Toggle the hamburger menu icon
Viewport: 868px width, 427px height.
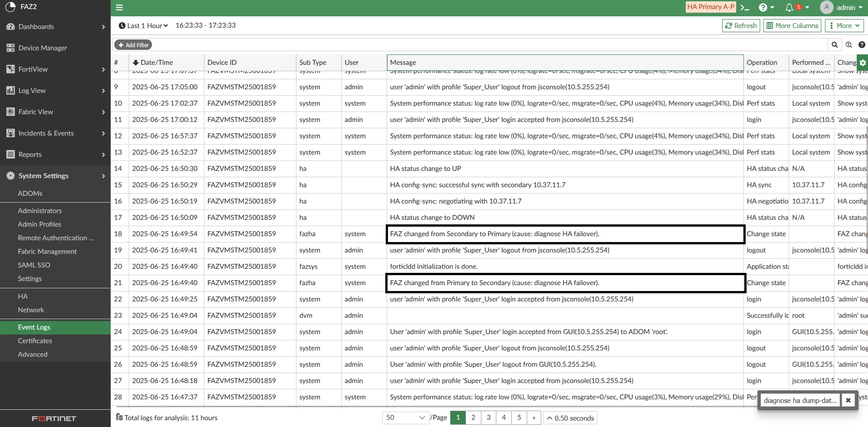click(x=119, y=8)
